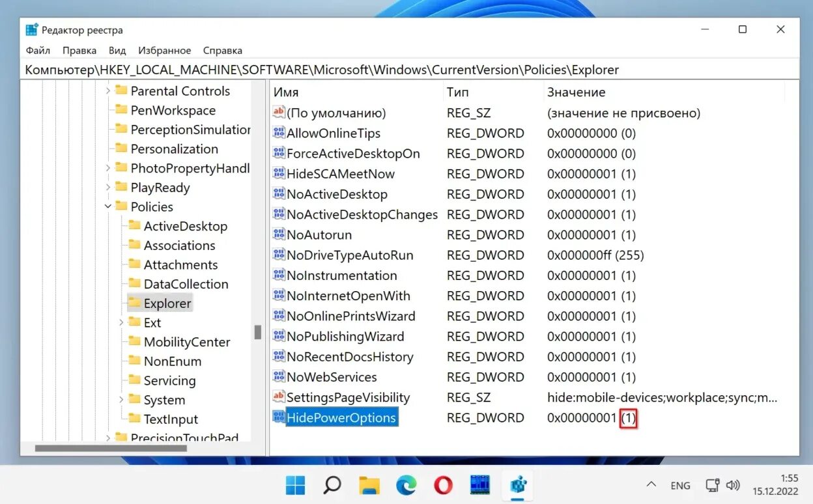
Task: Click the (По умолчанию) string value icon
Action: coord(279,113)
